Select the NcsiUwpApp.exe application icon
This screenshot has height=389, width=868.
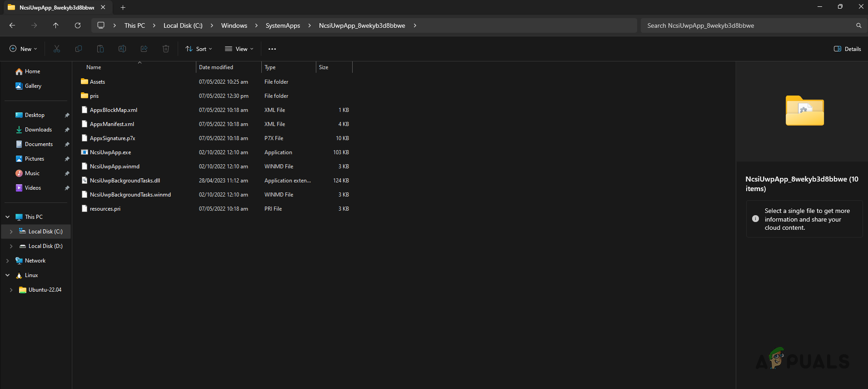point(85,152)
